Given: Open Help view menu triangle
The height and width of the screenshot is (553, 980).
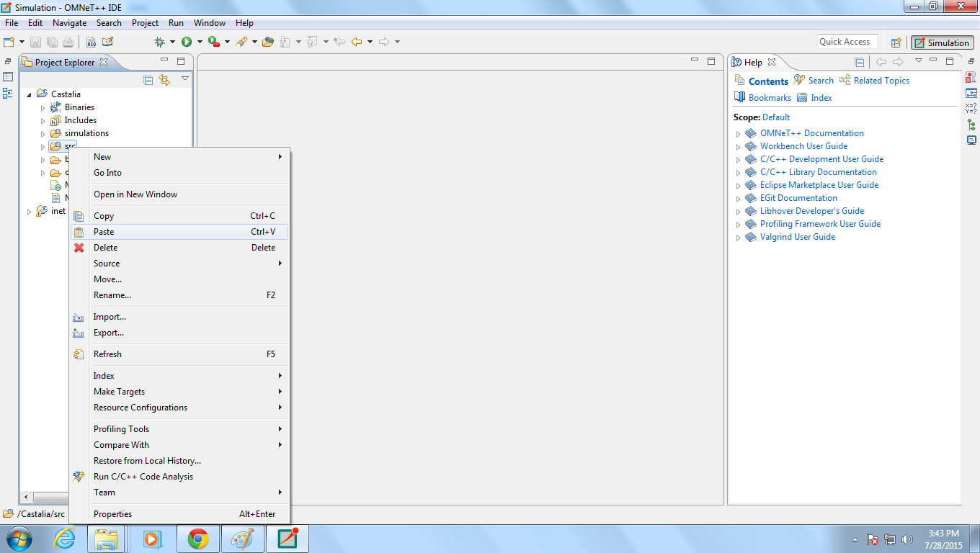Looking at the screenshot, I should click(x=918, y=61).
